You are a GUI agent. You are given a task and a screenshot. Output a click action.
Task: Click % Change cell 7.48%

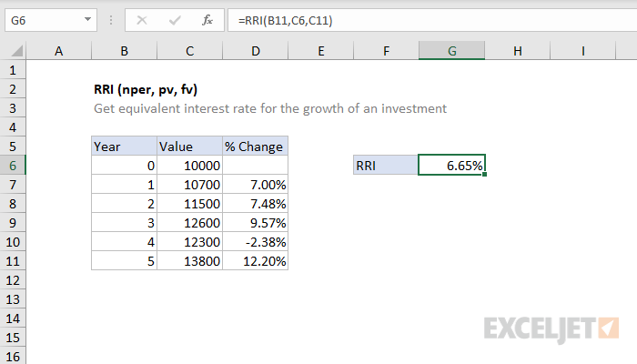coord(255,204)
